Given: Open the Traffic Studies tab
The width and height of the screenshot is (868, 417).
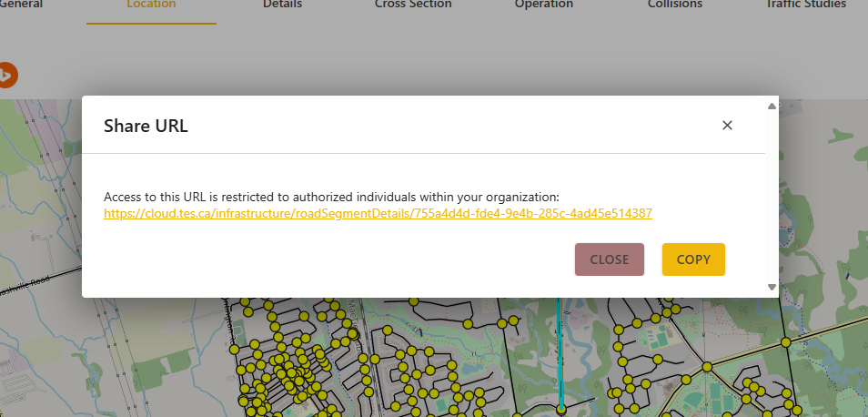Looking at the screenshot, I should (x=805, y=5).
